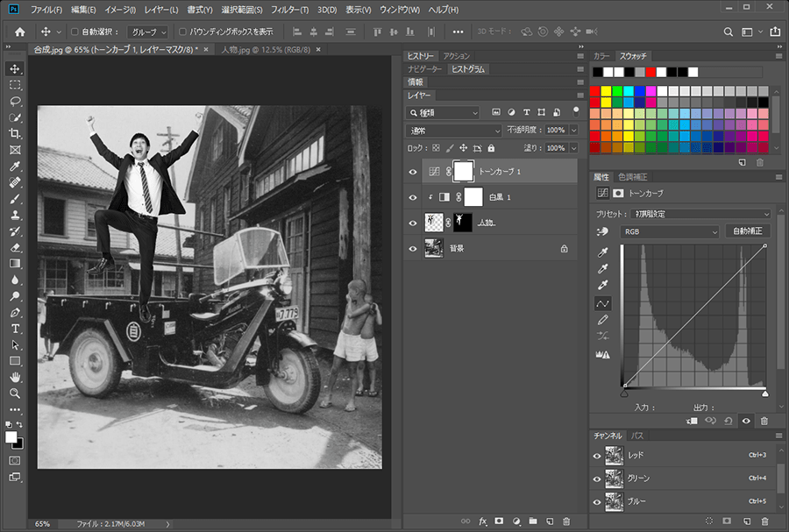Select the Hand tool
This screenshot has width=789, height=532.
pos(15,377)
